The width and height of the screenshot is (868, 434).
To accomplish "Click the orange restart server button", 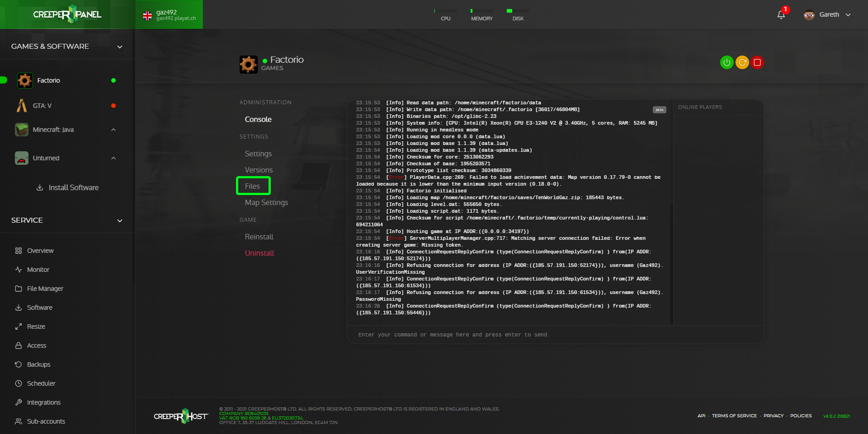I will 742,62.
